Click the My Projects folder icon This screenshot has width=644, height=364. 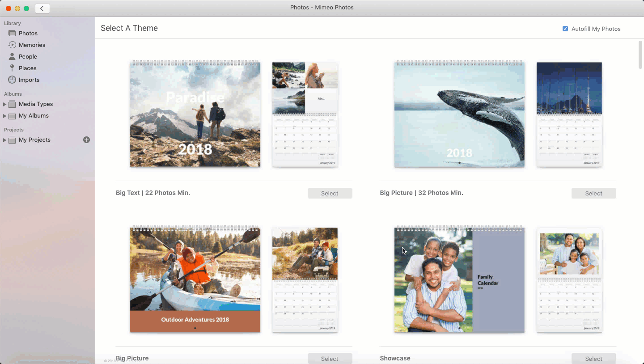coord(12,140)
